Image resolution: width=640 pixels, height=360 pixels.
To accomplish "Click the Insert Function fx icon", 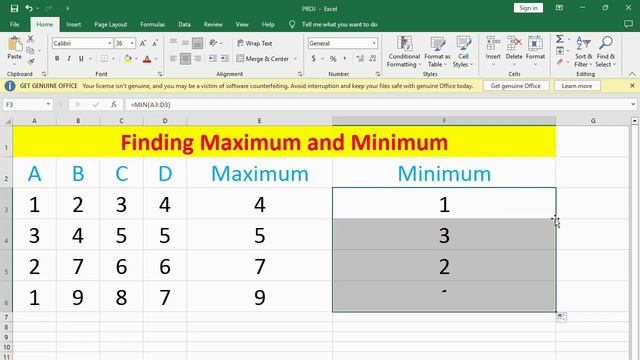I will point(114,105).
